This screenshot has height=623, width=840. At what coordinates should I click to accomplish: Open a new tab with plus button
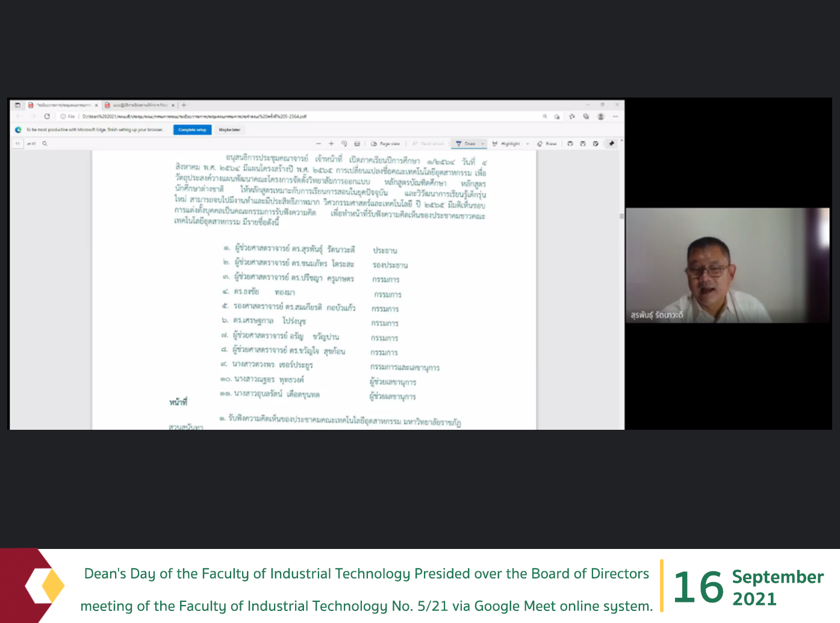tap(184, 105)
